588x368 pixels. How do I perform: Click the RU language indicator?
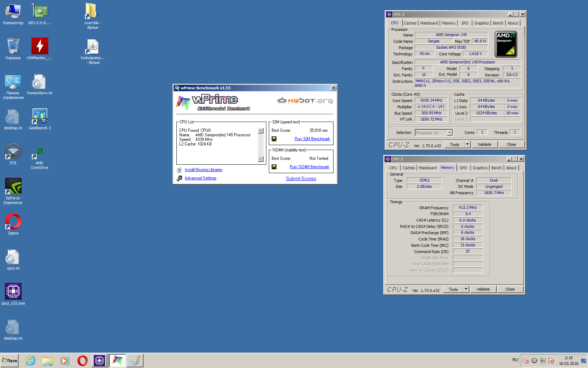515,360
